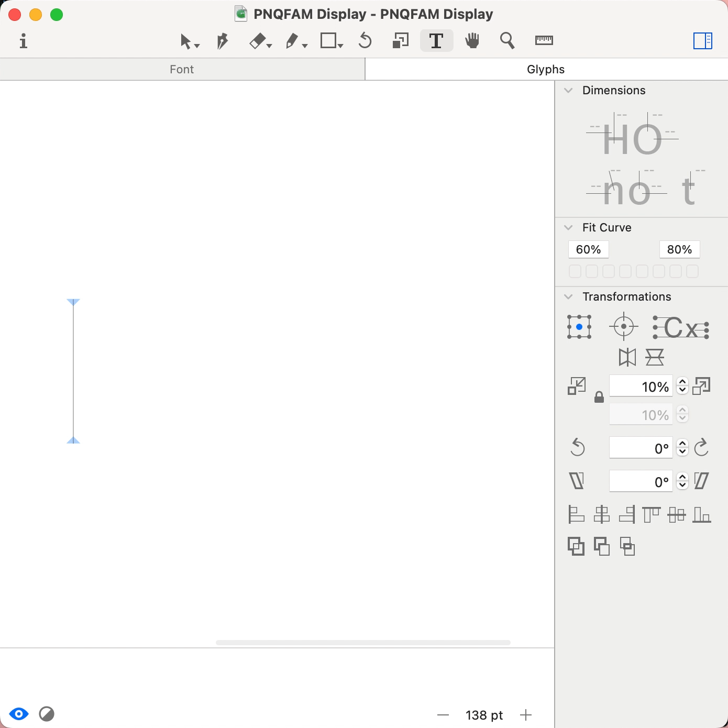
Task: Apply intersect boolean path operation
Action: click(x=627, y=547)
